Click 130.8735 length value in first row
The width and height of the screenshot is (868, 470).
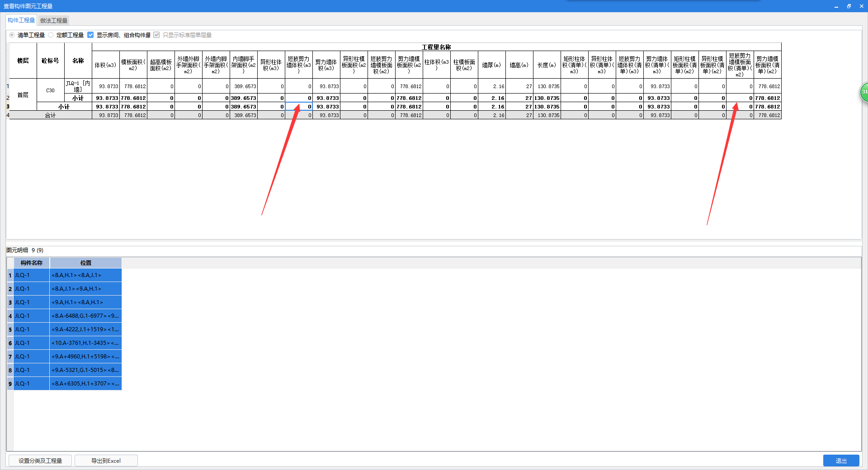pos(547,86)
